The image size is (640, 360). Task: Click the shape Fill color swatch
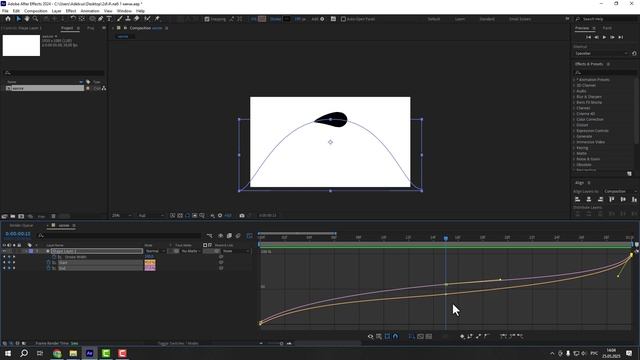pyautogui.click(x=262, y=19)
